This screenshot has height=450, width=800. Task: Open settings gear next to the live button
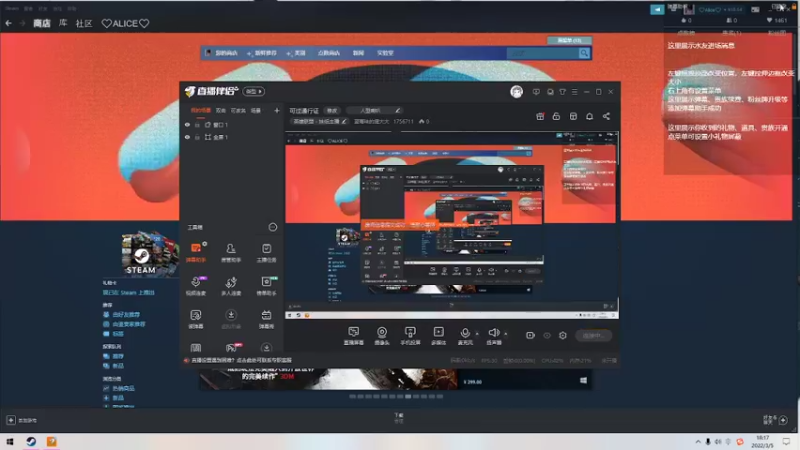[563, 335]
